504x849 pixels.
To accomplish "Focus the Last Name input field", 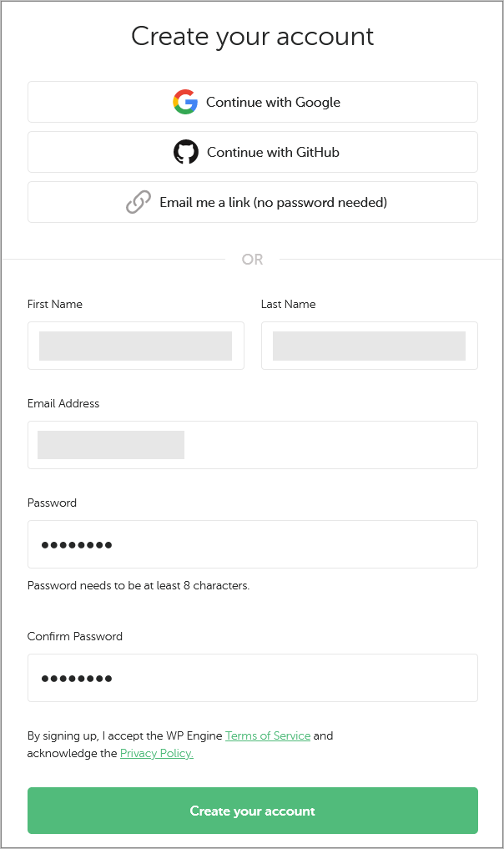I will pyautogui.click(x=370, y=346).
